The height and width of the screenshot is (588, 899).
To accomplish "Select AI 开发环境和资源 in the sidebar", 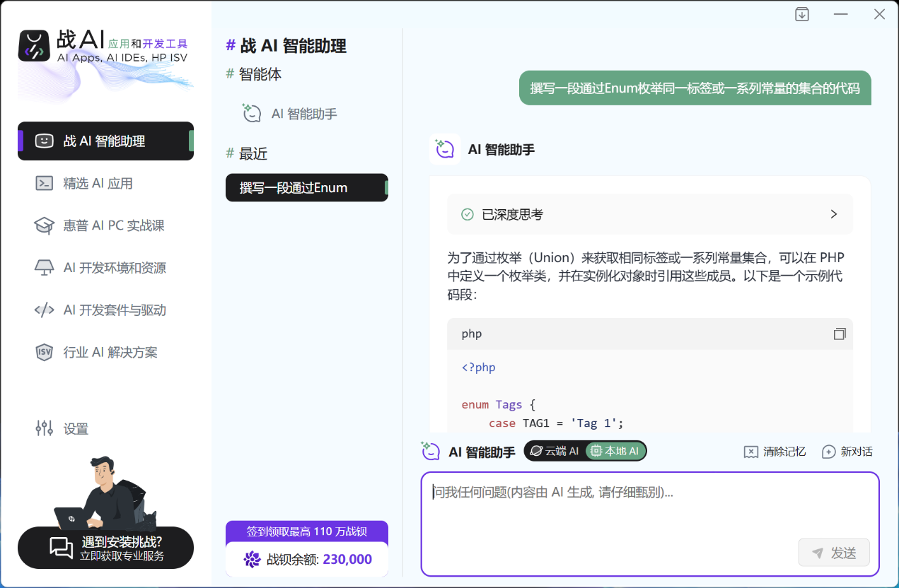I will (x=105, y=267).
